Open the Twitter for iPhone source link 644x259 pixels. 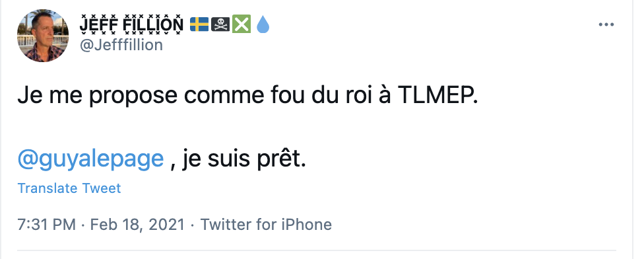[266, 225]
